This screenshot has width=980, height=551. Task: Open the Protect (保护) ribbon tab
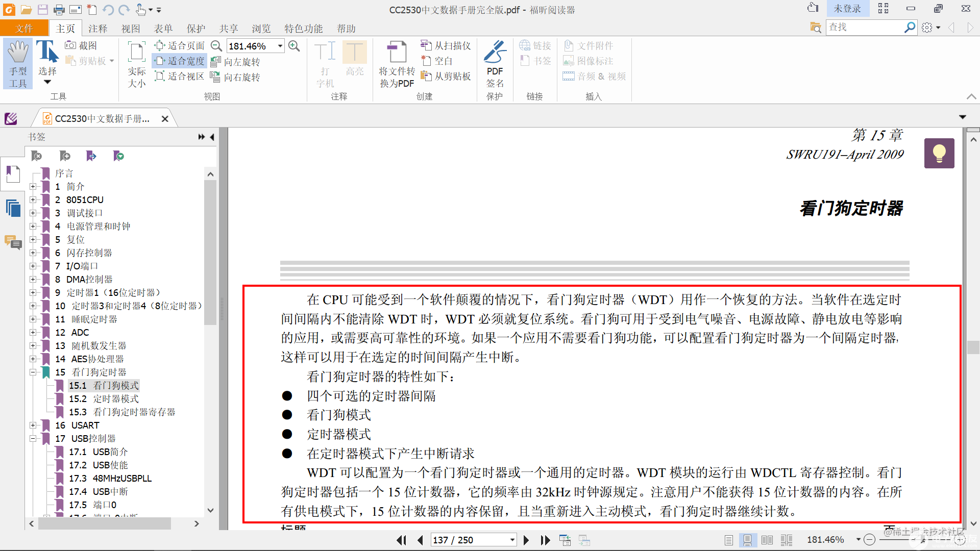click(195, 29)
